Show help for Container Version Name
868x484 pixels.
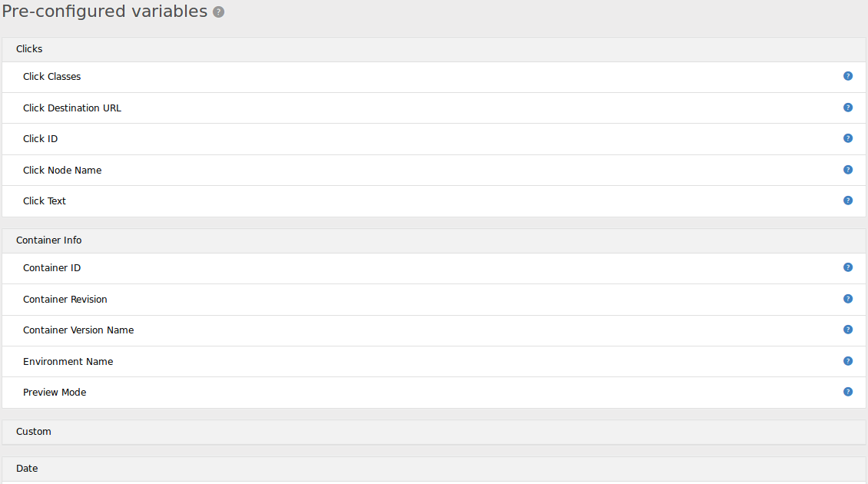click(x=848, y=330)
